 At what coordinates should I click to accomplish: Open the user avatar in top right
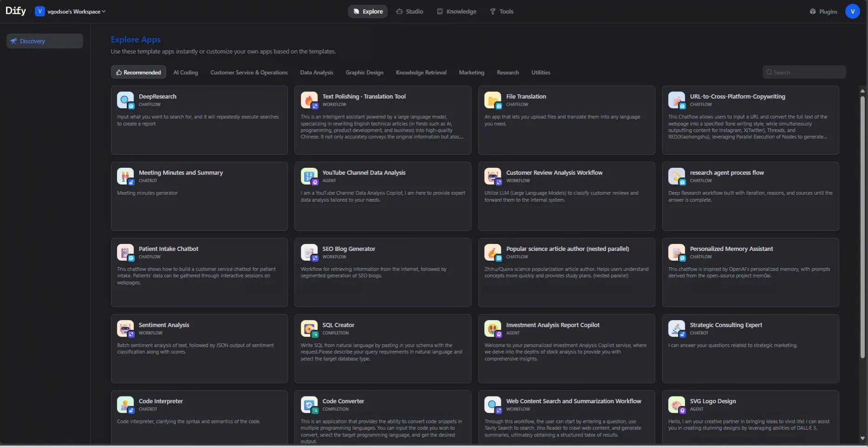pos(852,12)
